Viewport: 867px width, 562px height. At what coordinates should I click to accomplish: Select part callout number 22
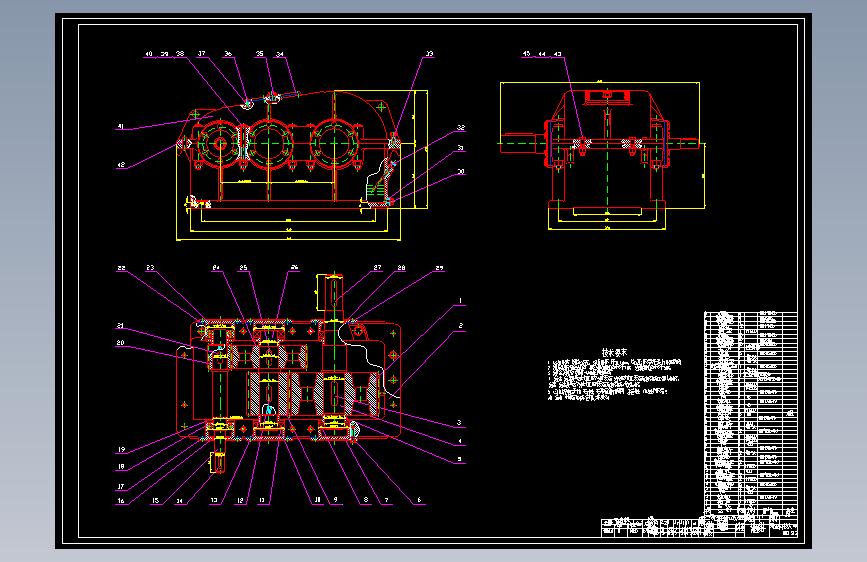121,268
